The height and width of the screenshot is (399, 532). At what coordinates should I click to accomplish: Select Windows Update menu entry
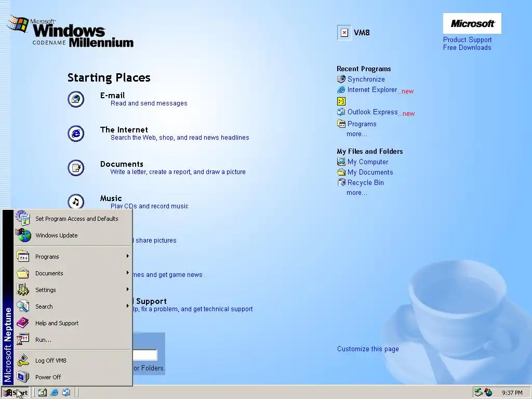coord(73,235)
